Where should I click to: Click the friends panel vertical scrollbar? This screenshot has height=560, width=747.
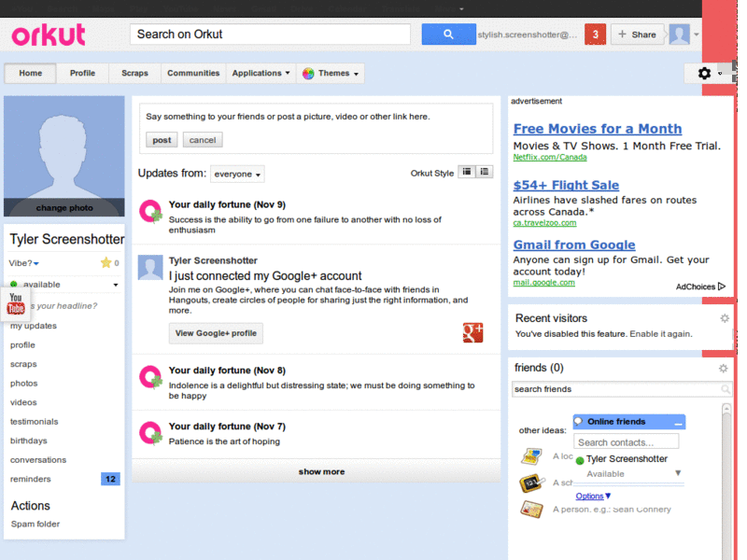coord(726,481)
